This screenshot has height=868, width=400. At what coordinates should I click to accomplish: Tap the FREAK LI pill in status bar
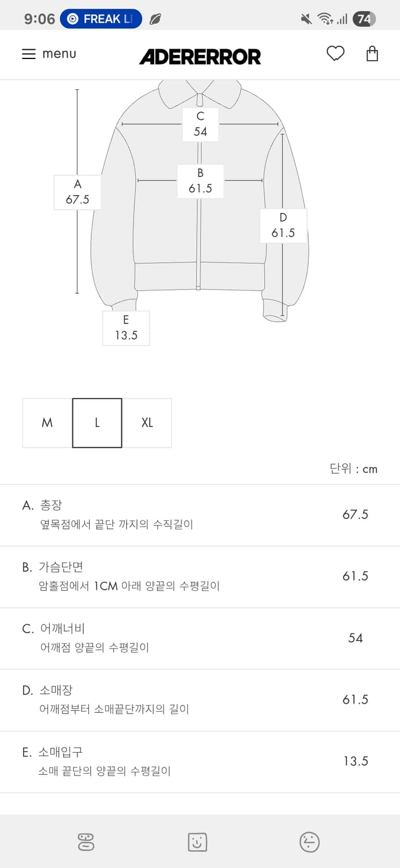coord(101,18)
